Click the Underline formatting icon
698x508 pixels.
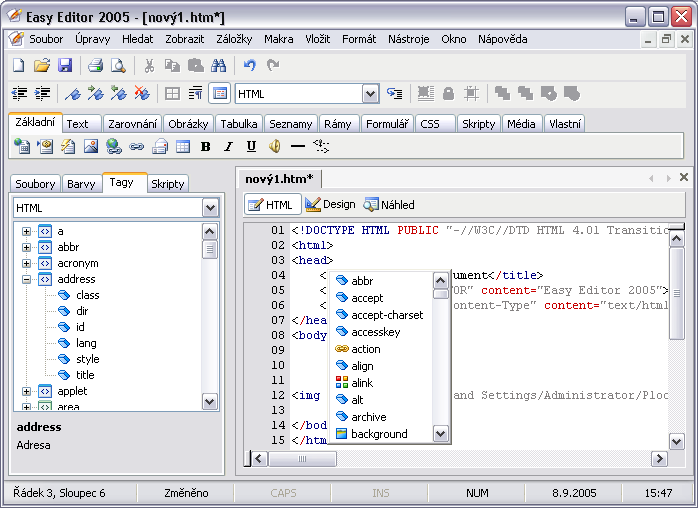[x=251, y=146]
